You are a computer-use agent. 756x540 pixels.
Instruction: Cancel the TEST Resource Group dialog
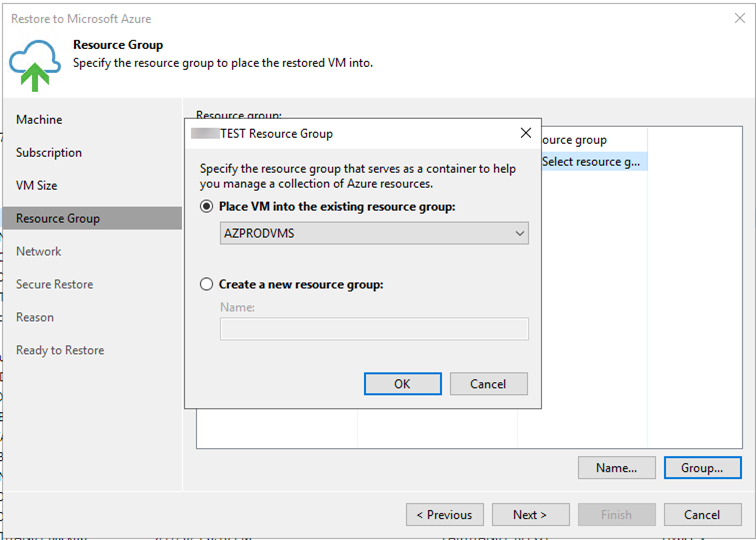point(488,384)
